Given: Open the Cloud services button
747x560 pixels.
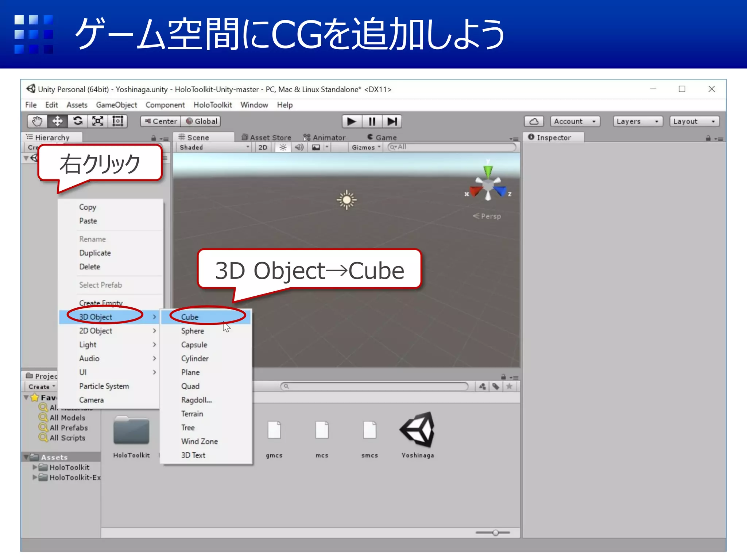Looking at the screenshot, I should click(534, 121).
